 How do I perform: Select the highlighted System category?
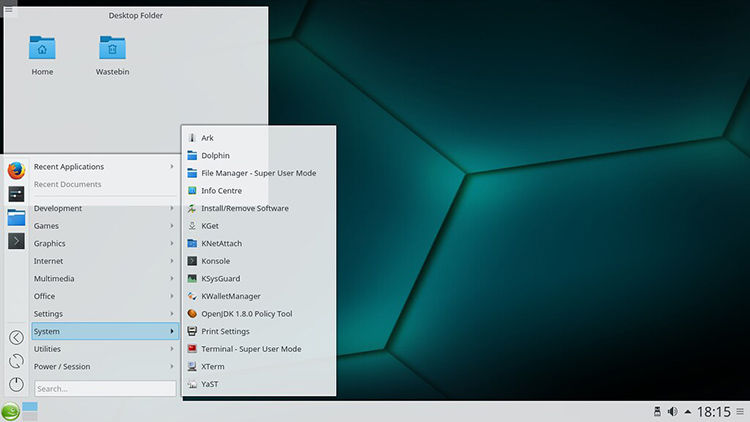click(x=105, y=331)
